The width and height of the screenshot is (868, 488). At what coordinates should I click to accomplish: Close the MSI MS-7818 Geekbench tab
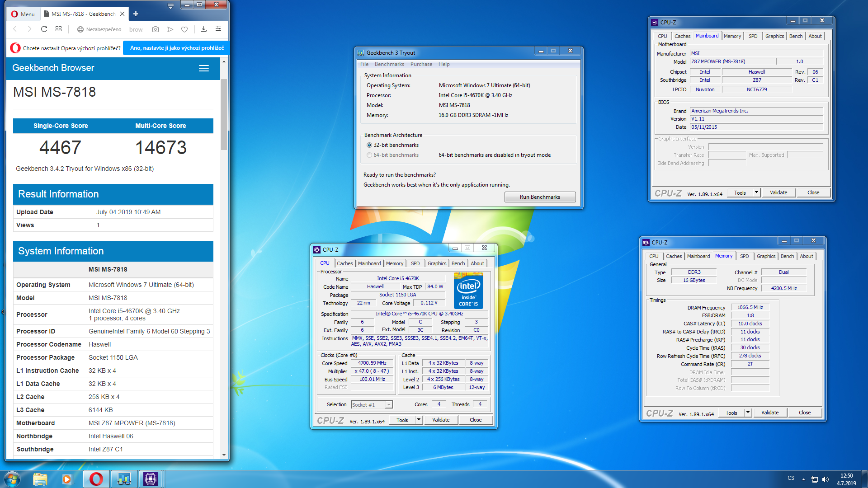[122, 14]
